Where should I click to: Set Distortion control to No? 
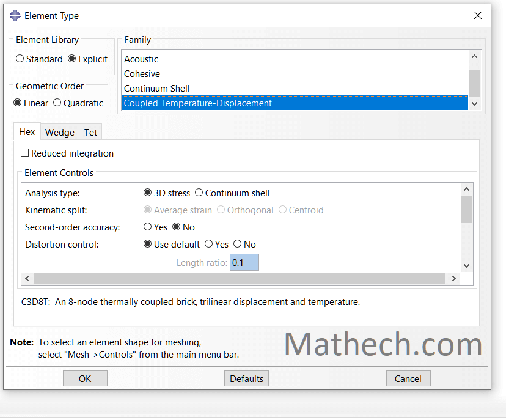[238, 244]
